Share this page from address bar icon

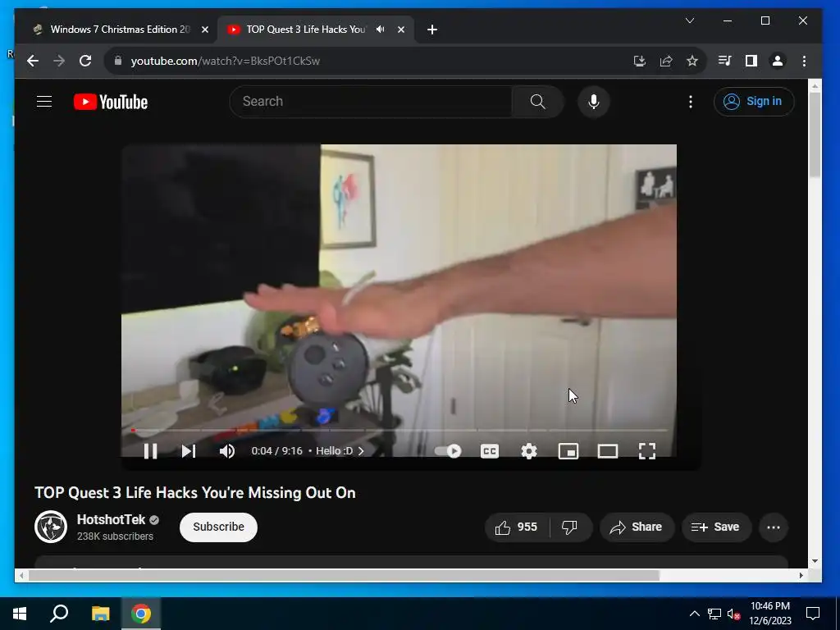tap(666, 61)
